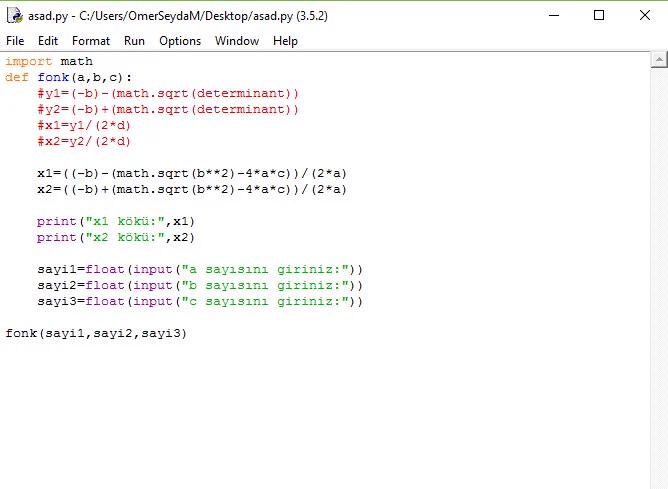The image size is (668, 489).
Task: Open the Edit menu
Action: [48, 41]
